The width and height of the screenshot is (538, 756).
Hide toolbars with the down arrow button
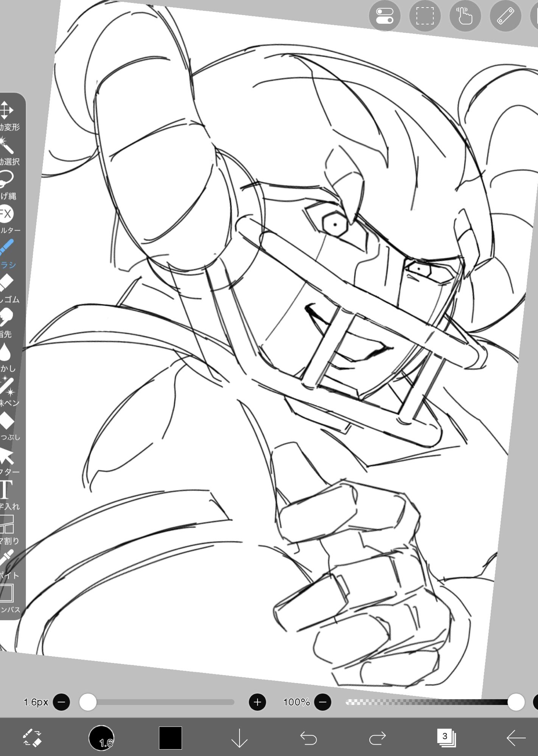click(239, 737)
